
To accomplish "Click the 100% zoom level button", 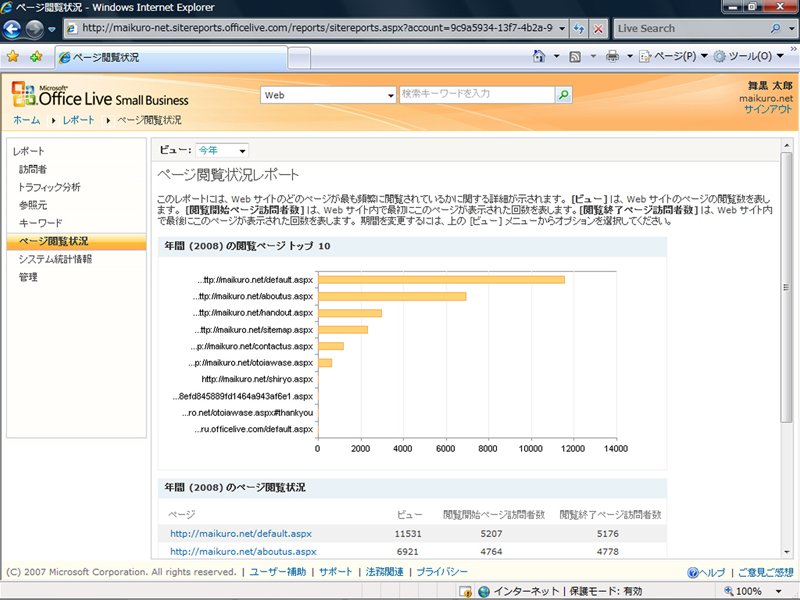I will click(743, 591).
